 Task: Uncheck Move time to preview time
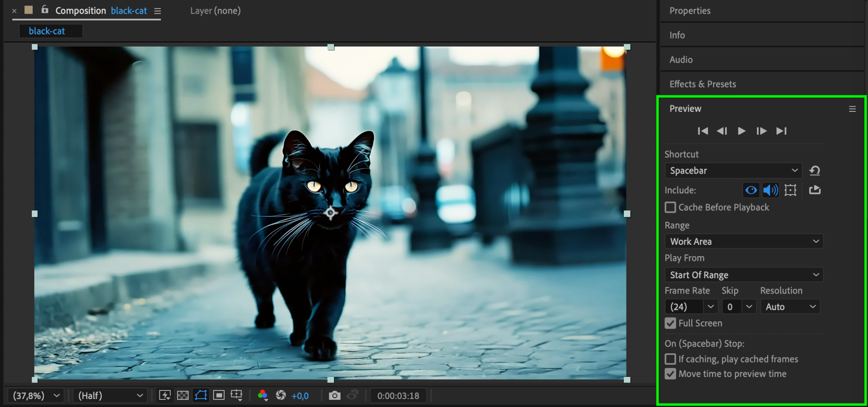pos(670,374)
